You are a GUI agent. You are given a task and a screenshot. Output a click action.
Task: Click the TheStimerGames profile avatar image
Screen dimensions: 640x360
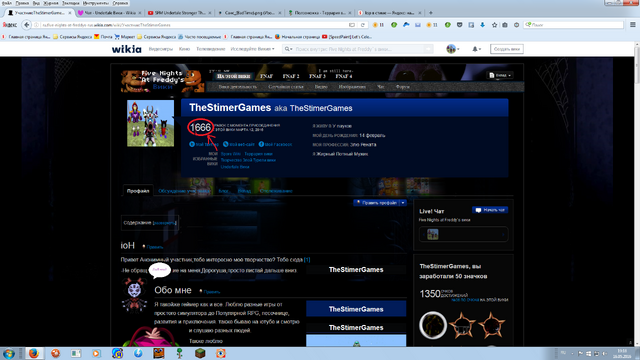[x=150, y=123]
